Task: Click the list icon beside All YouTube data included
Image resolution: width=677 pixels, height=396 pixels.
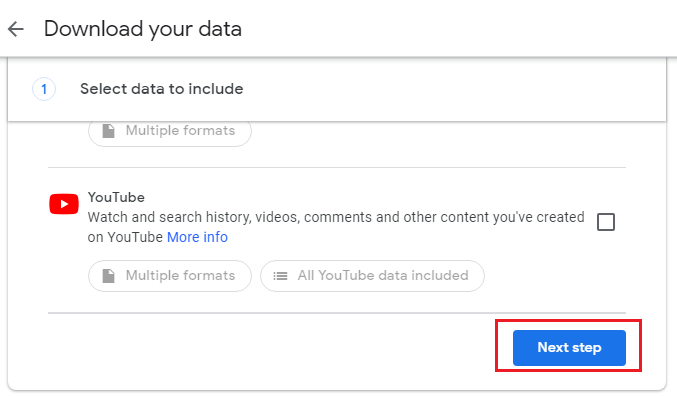Action: [x=280, y=276]
